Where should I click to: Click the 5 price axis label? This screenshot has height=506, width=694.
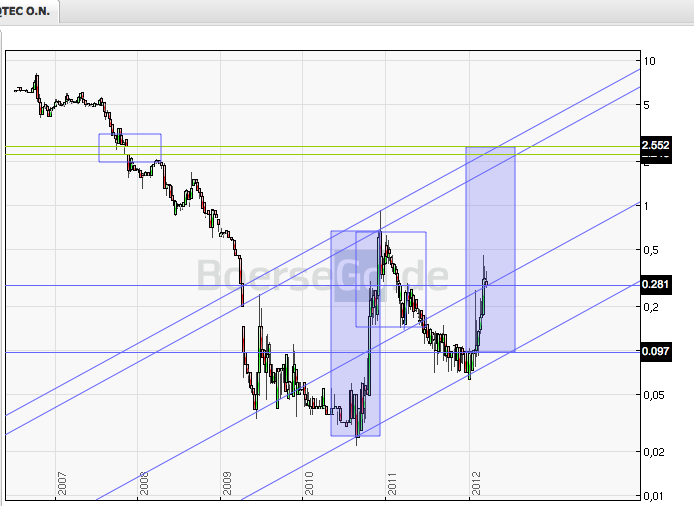click(647, 105)
